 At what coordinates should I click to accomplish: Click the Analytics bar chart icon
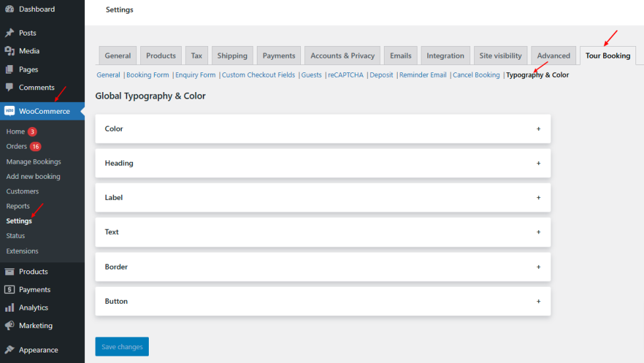coord(9,308)
